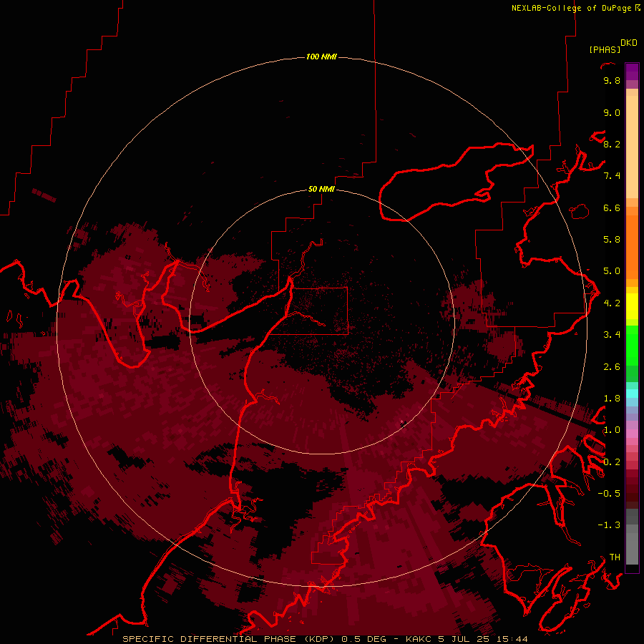Pick the purple top color bar segment
Viewport: 644px width, 644px height.
tap(632, 72)
